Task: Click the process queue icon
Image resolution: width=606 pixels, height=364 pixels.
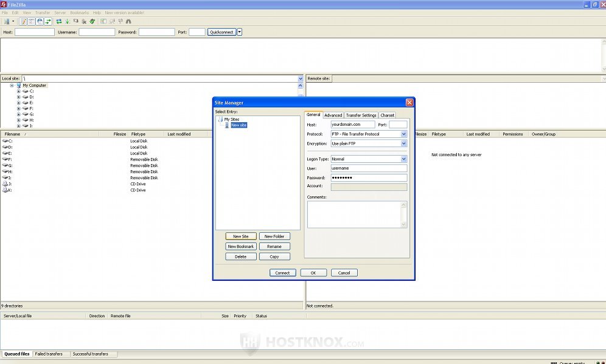Action: tap(68, 22)
